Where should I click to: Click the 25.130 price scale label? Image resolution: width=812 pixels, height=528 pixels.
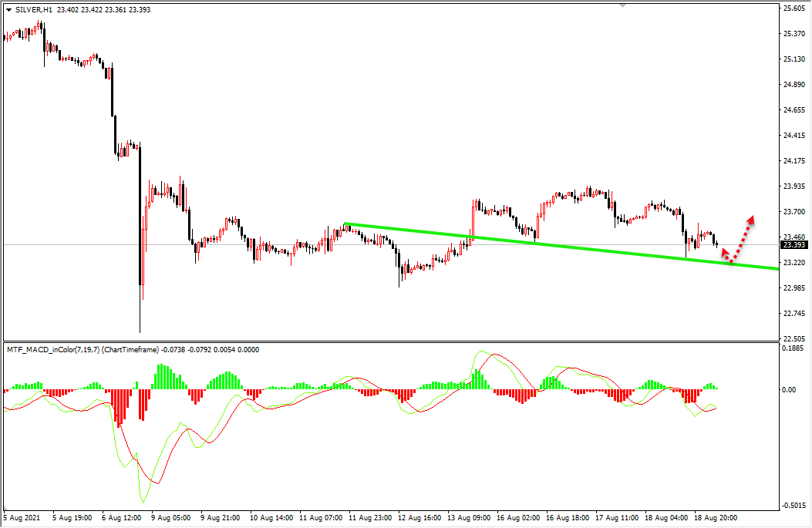(x=794, y=59)
